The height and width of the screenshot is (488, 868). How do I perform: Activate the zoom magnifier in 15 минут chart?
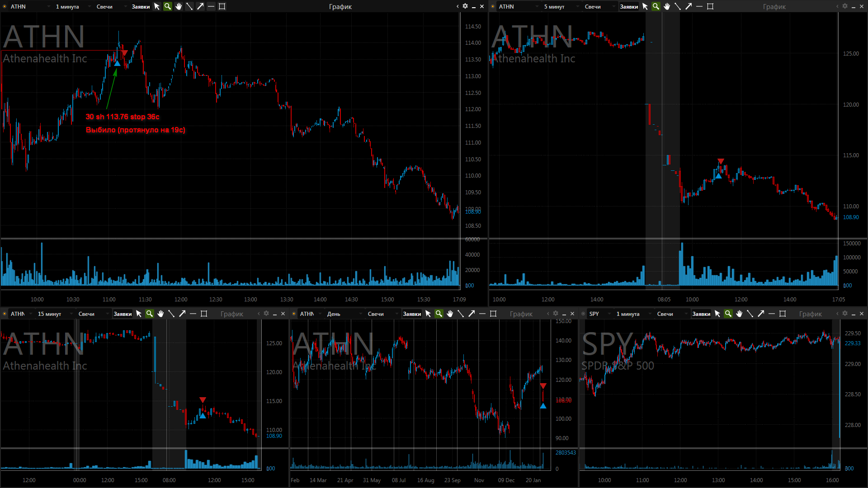pos(150,314)
